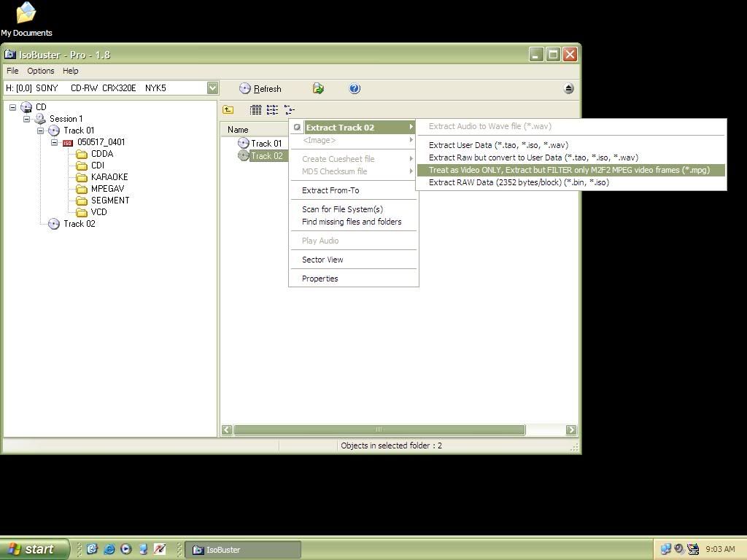The height and width of the screenshot is (560, 747).
Task: Switch to the tree view layout icon
Action: [x=289, y=110]
